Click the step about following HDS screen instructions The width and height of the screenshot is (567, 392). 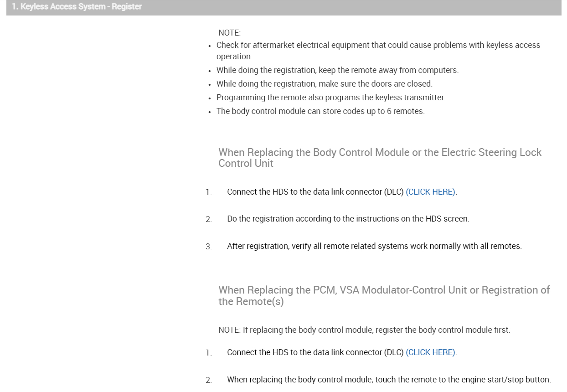348,219
